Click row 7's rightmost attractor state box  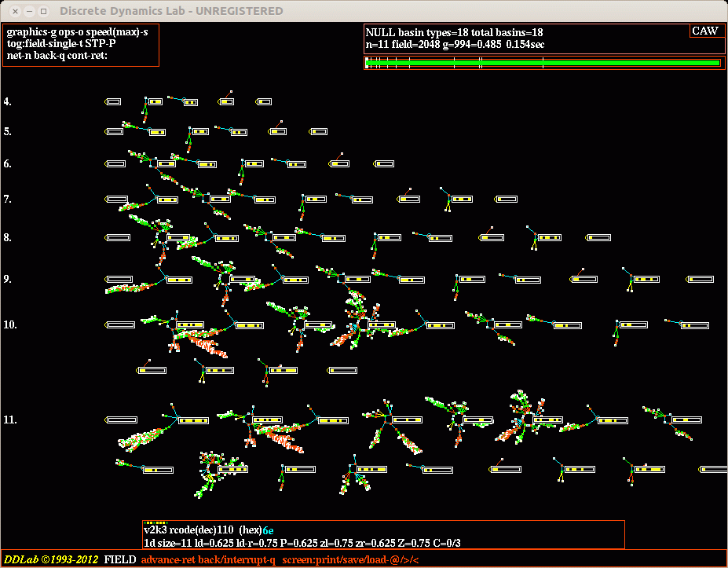click(506, 200)
